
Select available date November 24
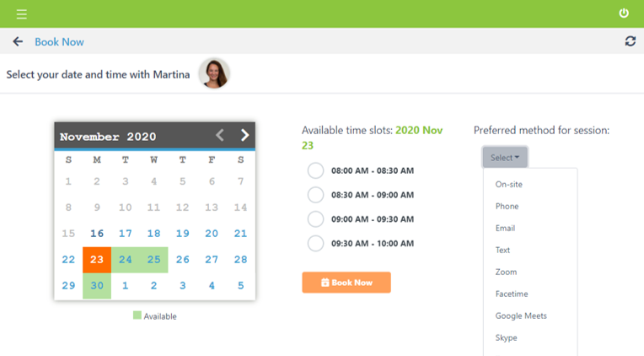tap(126, 260)
